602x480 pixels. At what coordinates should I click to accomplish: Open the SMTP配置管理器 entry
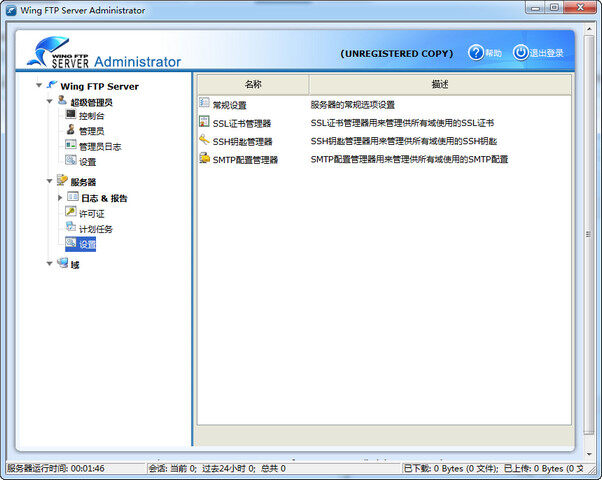245,160
